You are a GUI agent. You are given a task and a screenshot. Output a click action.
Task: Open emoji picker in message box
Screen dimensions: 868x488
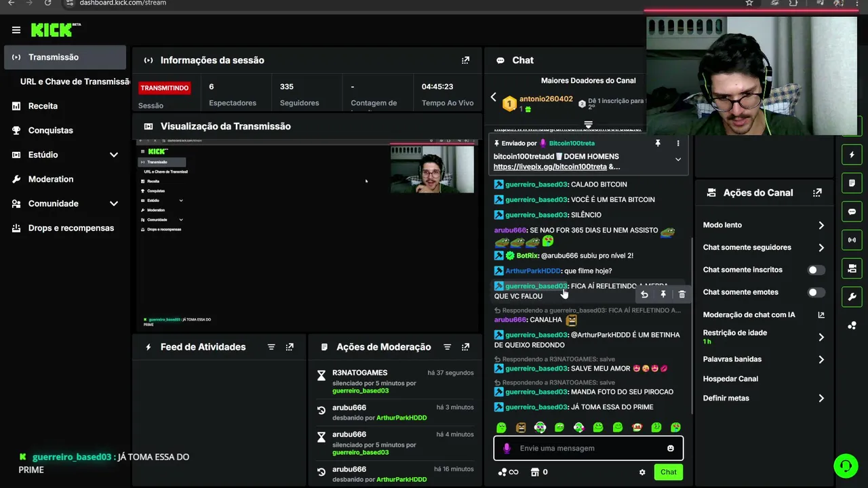pos(671,448)
